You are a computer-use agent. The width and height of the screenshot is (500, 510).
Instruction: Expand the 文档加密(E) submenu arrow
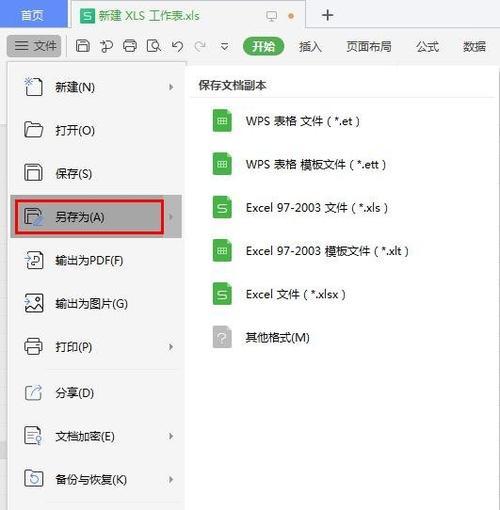click(x=171, y=436)
